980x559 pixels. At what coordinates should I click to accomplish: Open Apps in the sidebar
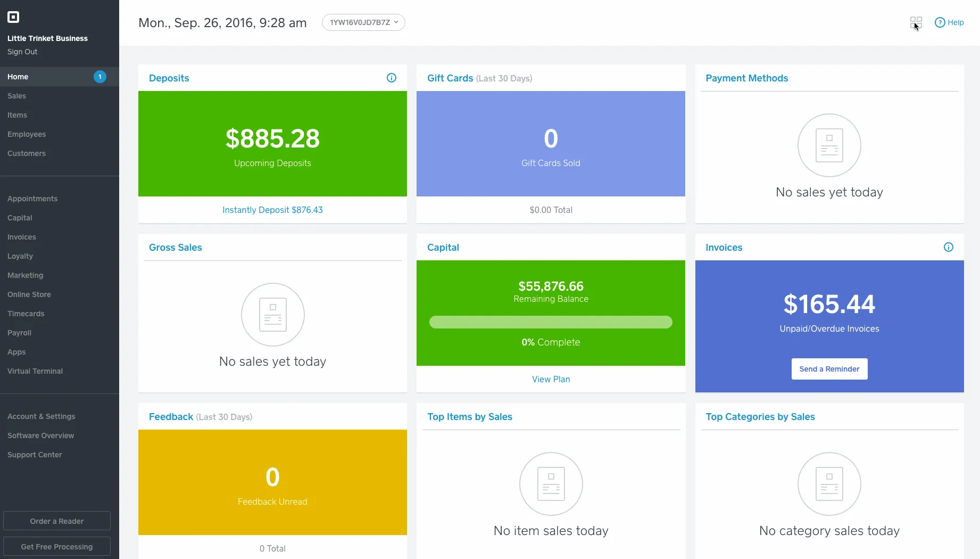click(60, 352)
